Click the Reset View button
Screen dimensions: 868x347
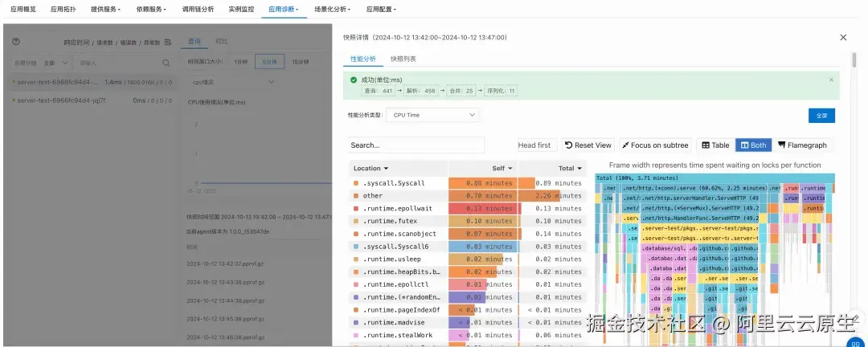(588, 145)
